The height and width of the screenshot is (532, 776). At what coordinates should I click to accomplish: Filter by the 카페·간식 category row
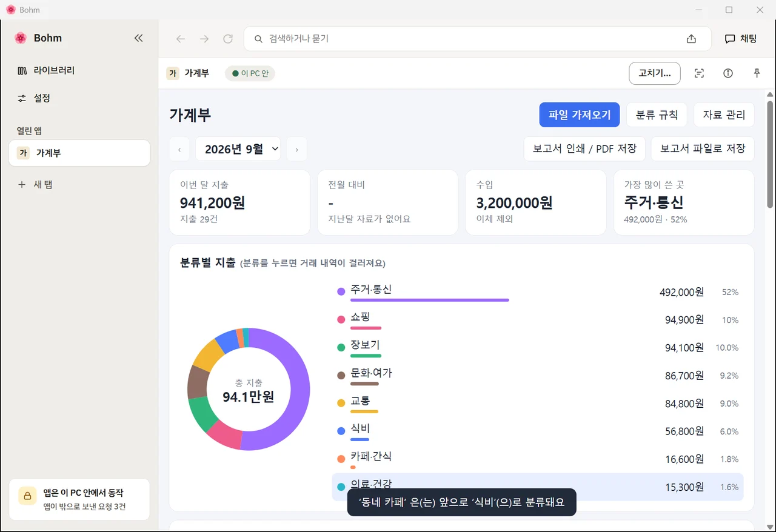coord(538,459)
